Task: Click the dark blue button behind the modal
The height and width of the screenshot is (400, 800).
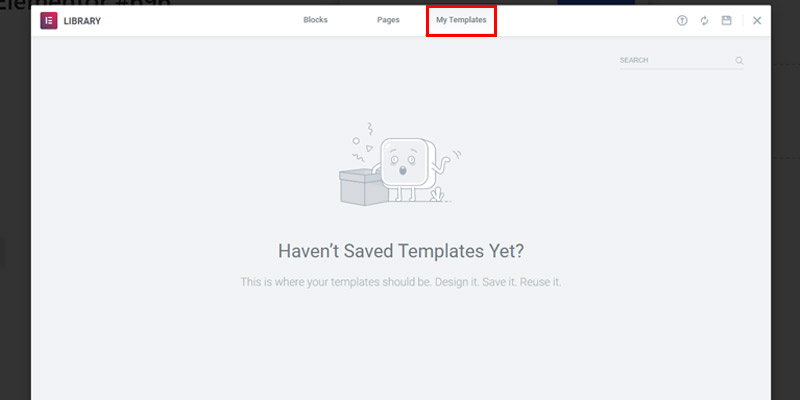Action: (x=596, y=2)
